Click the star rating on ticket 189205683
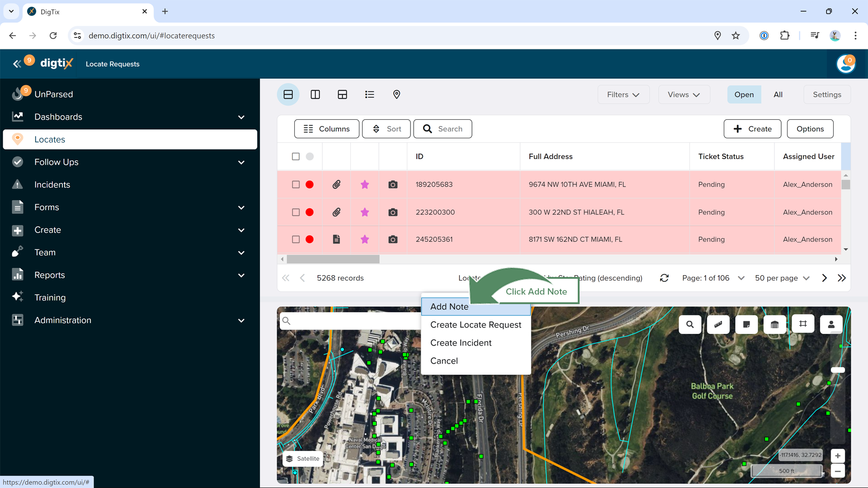868x488 pixels. point(364,184)
